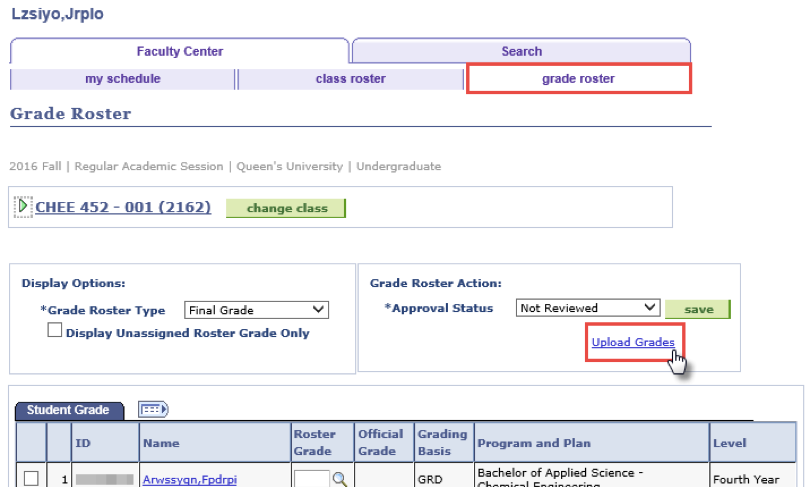Click the Program and Plan column header
The image size is (808, 487).
[534, 443]
